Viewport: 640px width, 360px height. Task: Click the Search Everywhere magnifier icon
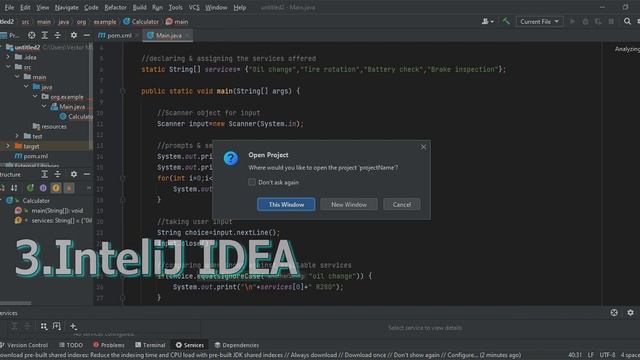(x=627, y=21)
